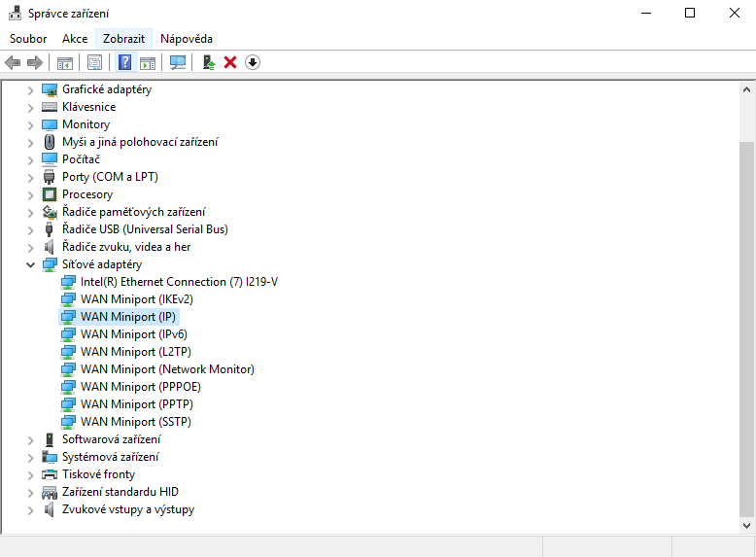Select WAN Miniport (Network Monitor) device
The width and height of the screenshot is (756, 557).
[x=166, y=369]
